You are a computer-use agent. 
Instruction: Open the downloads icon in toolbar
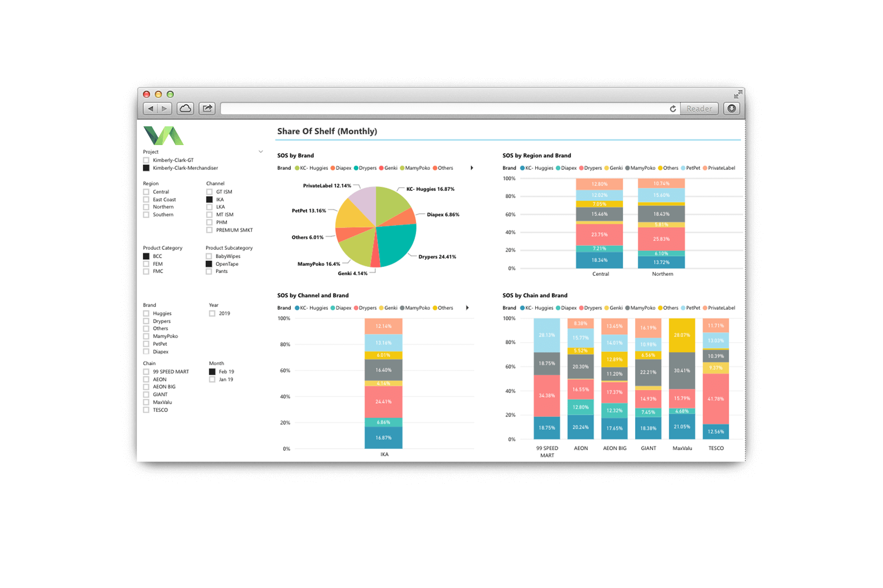coord(732,109)
